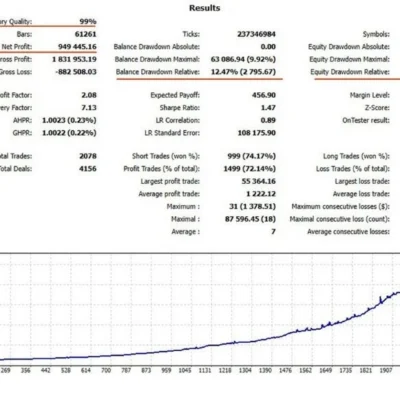Screen dimensions: 400x400
Task: Click the Largest loss trade label
Action: tap(362, 181)
